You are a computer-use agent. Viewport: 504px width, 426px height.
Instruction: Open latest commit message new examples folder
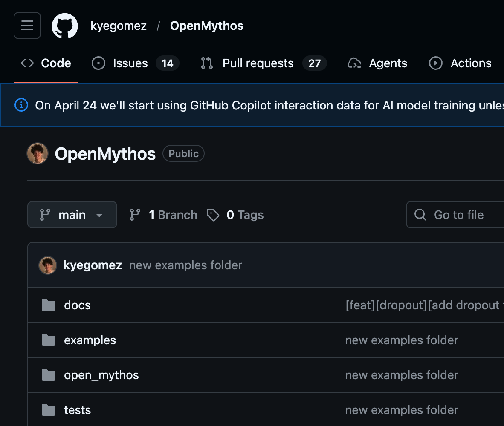point(185,265)
